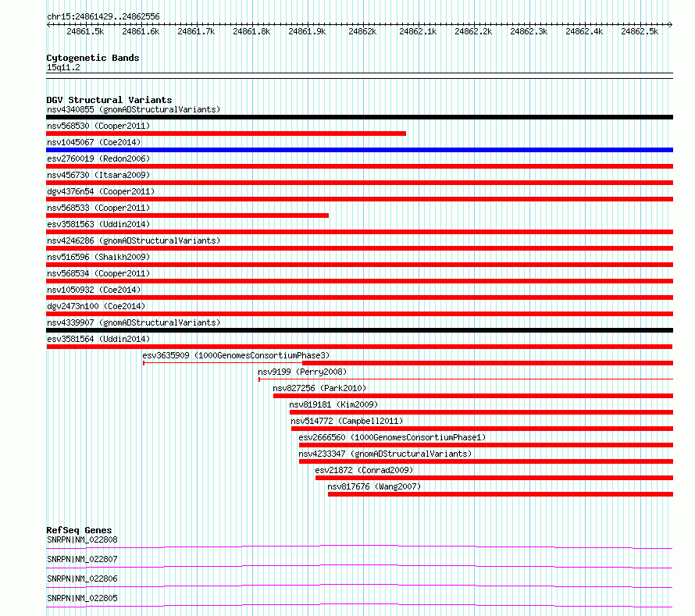The image size is (695, 616).
Task: Click nsv9199 (Perry2008) label
Action: coord(302,372)
